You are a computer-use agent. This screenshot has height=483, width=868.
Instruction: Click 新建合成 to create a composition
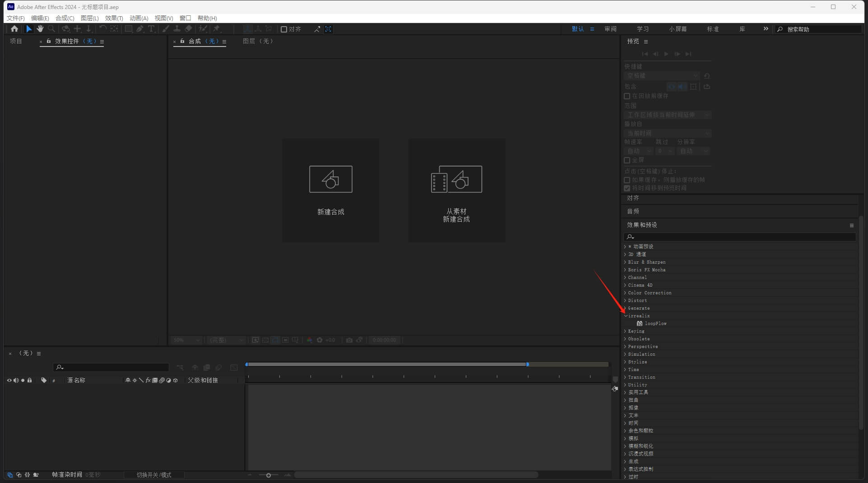(330, 190)
